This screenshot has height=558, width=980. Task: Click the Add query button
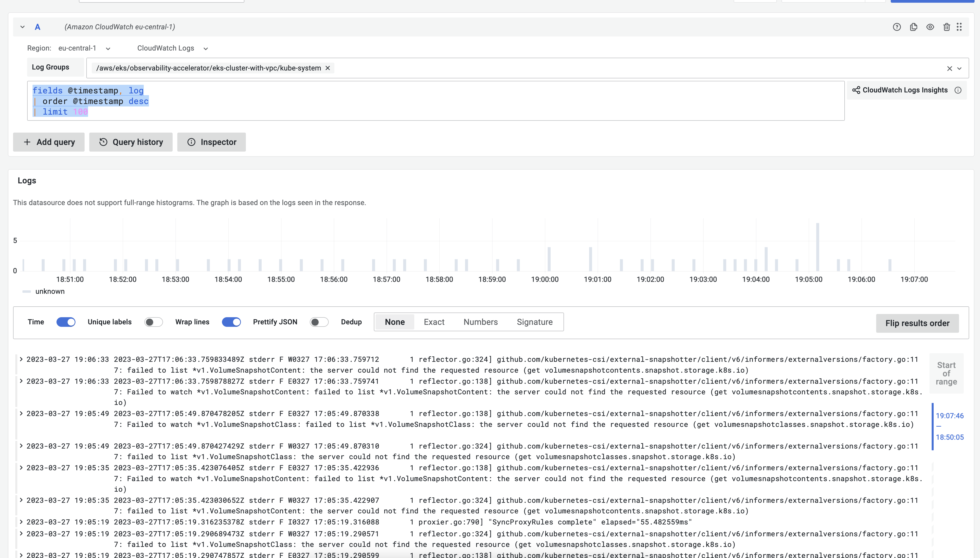click(49, 142)
